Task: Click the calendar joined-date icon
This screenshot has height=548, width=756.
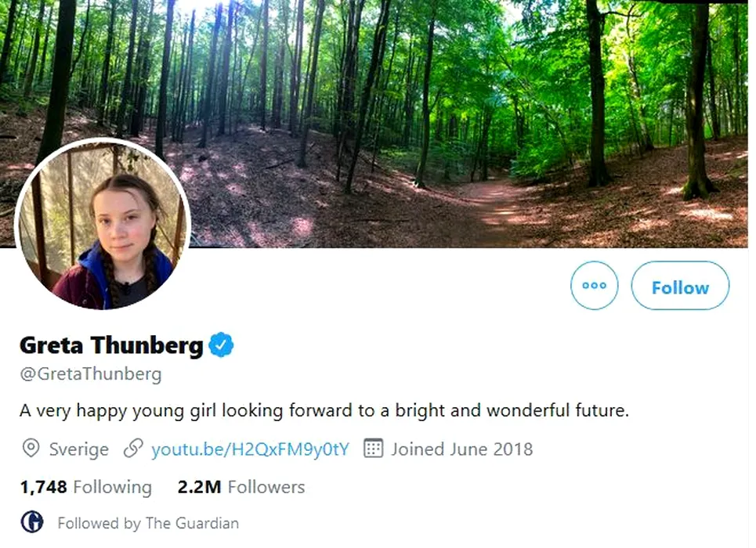Action: pyautogui.click(x=374, y=449)
